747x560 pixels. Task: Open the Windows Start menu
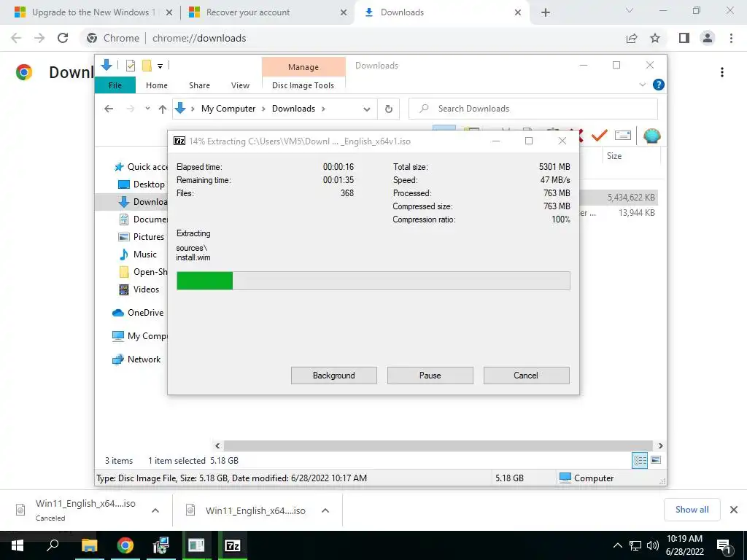coord(18,545)
